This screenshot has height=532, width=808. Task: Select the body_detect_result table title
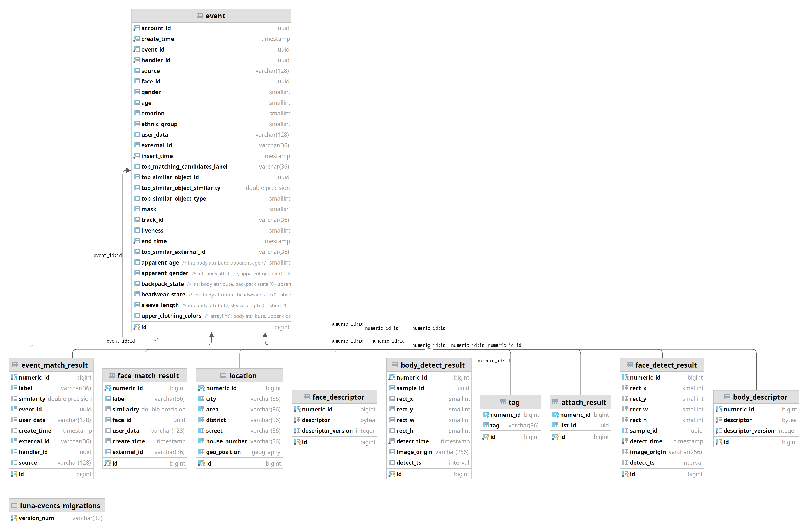point(433,365)
